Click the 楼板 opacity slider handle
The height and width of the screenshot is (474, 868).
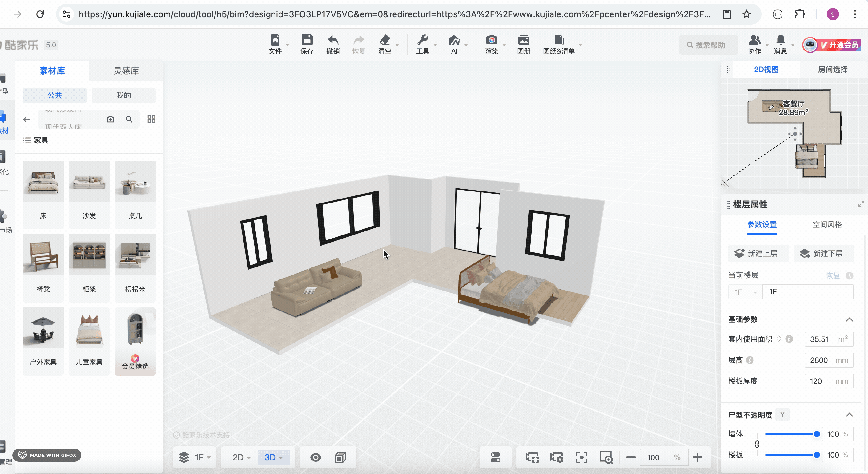point(817,455)
